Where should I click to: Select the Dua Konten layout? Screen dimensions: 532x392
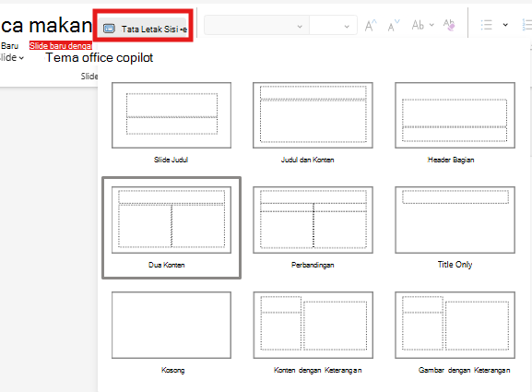[171, 220]
